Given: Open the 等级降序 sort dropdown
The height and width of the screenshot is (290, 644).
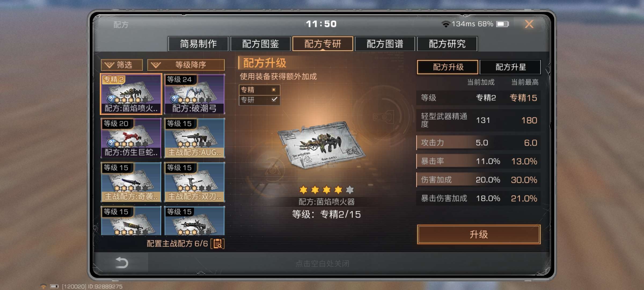Looking at the screenshot, I should (186, 65).
